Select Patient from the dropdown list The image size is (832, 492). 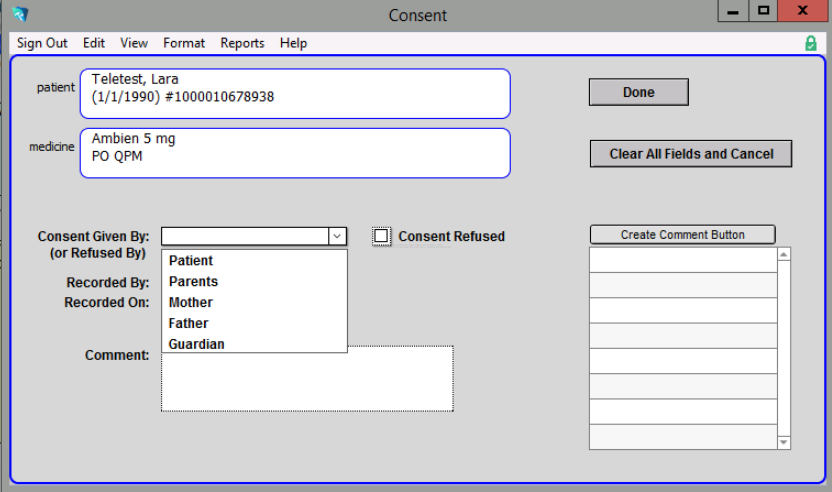tap(191, 261)
